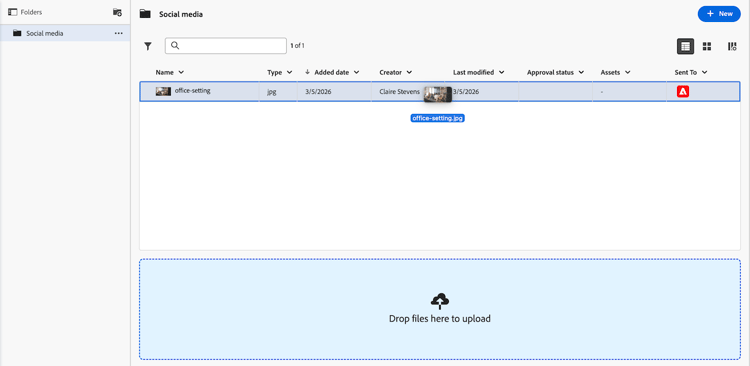Click the cloud upload icon
The height and width of the screenshot is (366, 750).
[x=440, y=301]
